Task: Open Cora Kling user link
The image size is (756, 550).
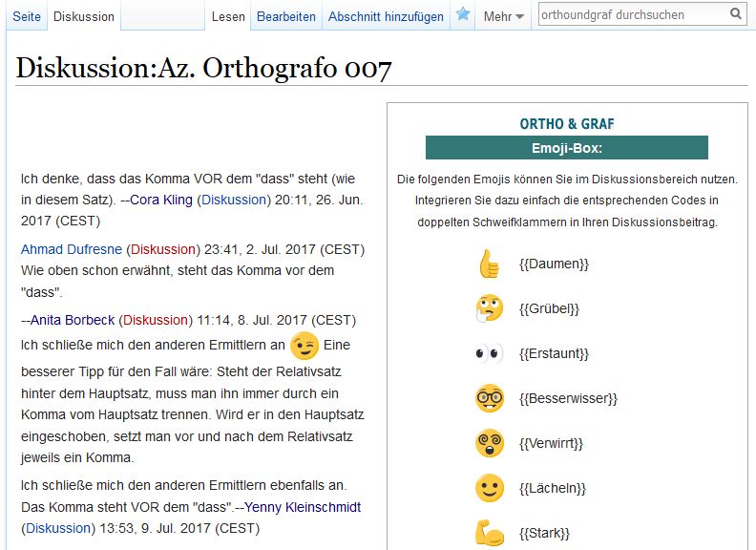Action: [161, 200]
